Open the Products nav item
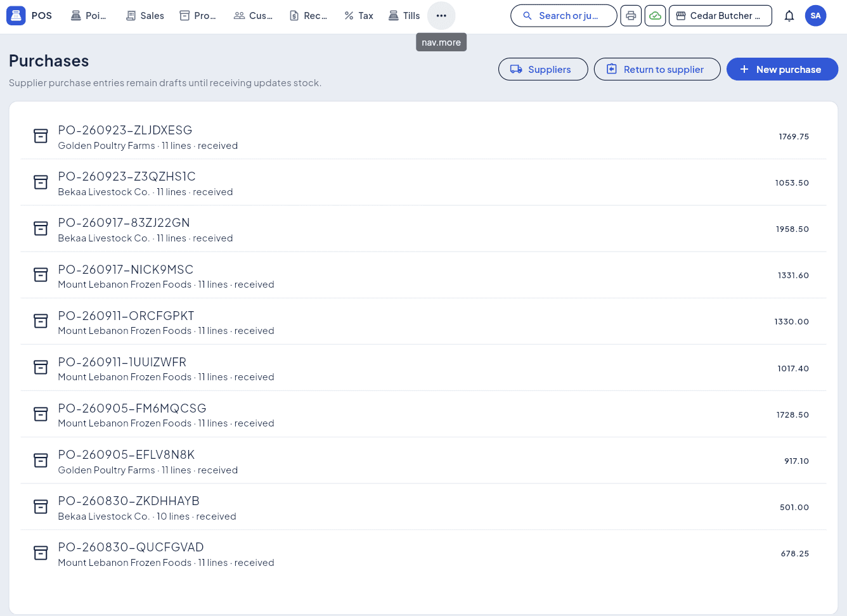This screenshot has width=847, height=616. (x=198, y=16)
